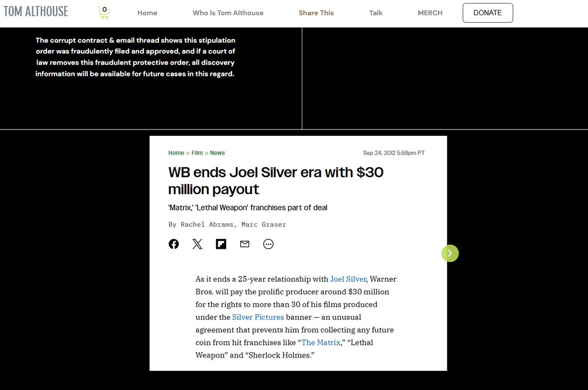Viewport: 588px width, 390px height.
Task: Click Home breadcrumb in article
Action: 176,153
